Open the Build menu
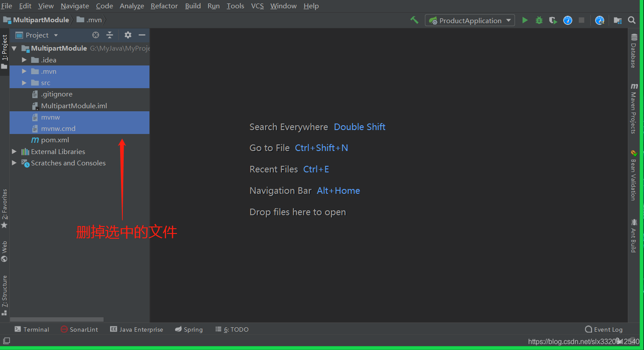The width and height of the screenshot is (644, 350). point(193,6)
